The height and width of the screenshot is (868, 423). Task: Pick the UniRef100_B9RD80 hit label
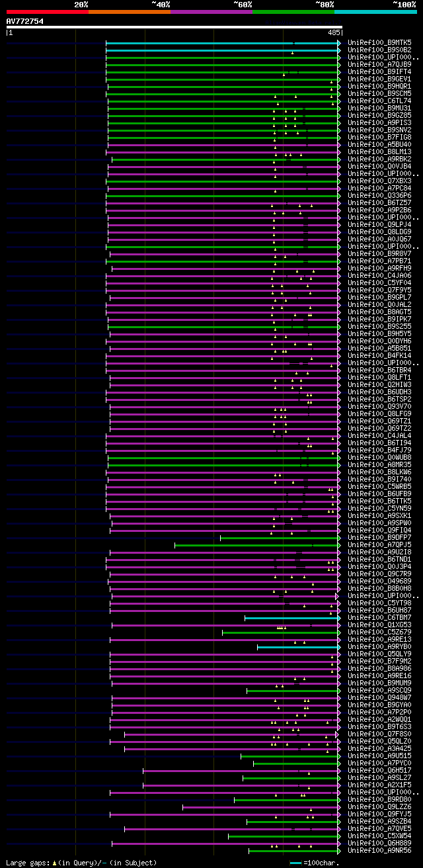379,799
